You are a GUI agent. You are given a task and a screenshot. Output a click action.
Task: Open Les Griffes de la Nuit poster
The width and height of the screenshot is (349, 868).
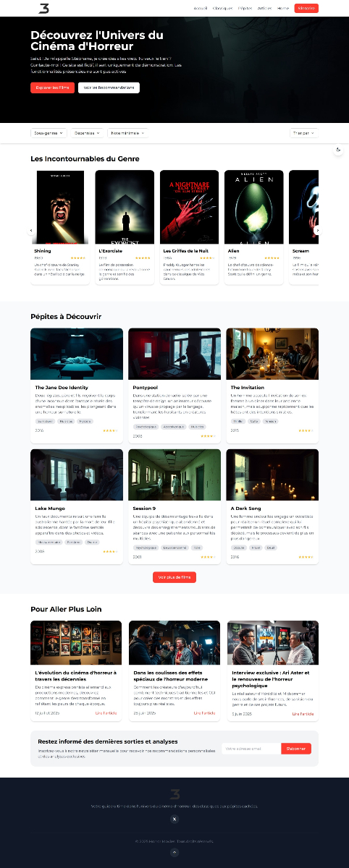click(190, 208)
